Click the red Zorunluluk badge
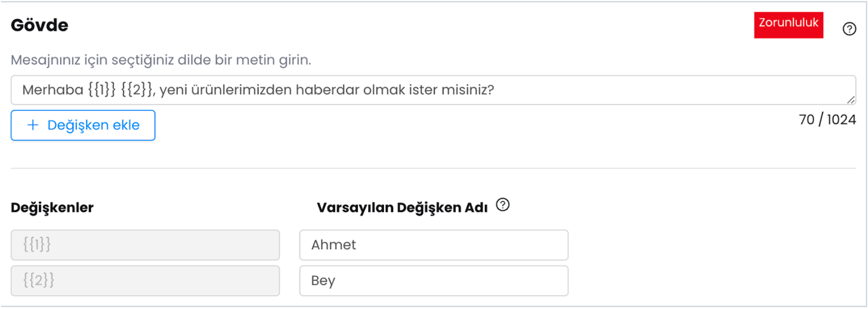This screenshot has width=868, height=309. click(x=788, y=25)
